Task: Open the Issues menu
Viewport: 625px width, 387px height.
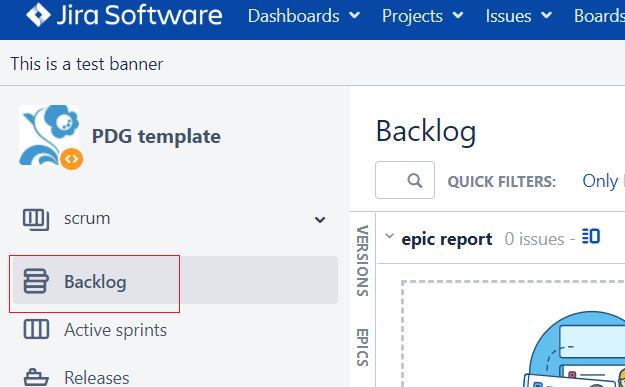Action: point(519,16)
